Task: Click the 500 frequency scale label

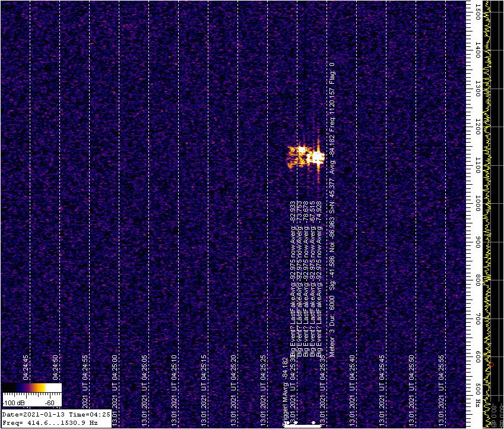Action: (x=478, y=389)
